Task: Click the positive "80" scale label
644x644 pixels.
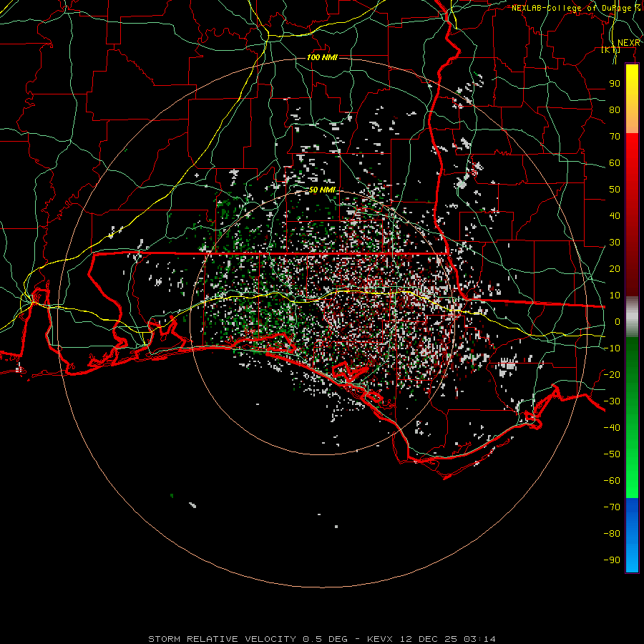Action: point(615,110)
